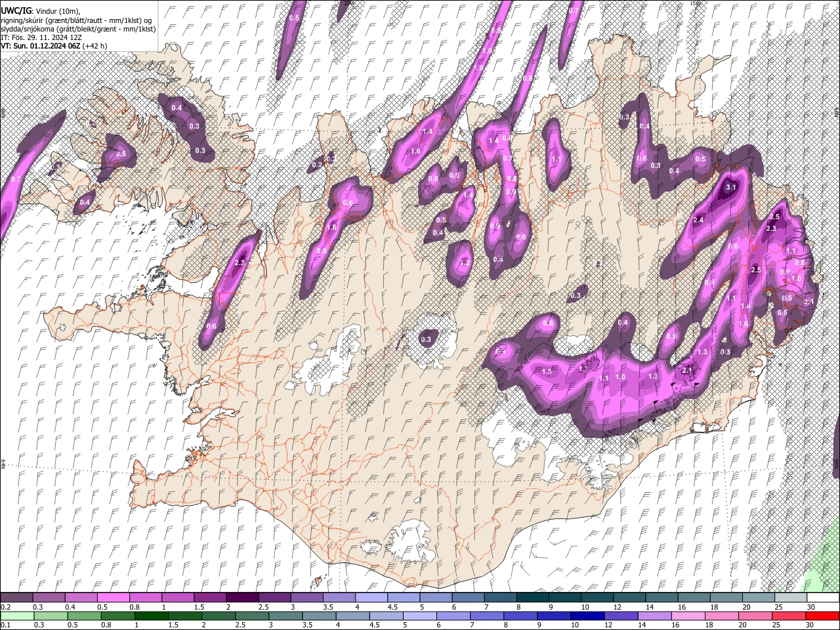This screenshot has height=630, width=840.
Task: Select the deep blue 10–12 swatch in the lower legend
Action: [588, 616]
